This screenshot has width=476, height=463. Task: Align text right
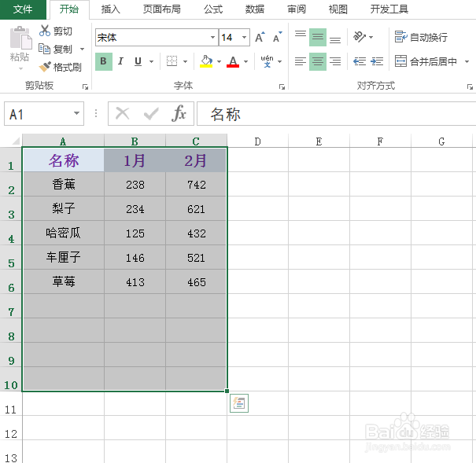(335, 61)
